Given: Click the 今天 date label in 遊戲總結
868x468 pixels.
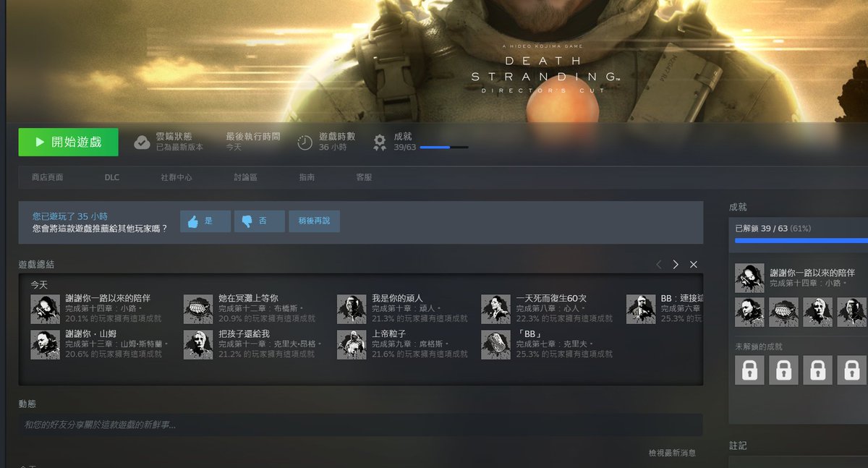Looking at the screenshot, I should pos(40,284).
